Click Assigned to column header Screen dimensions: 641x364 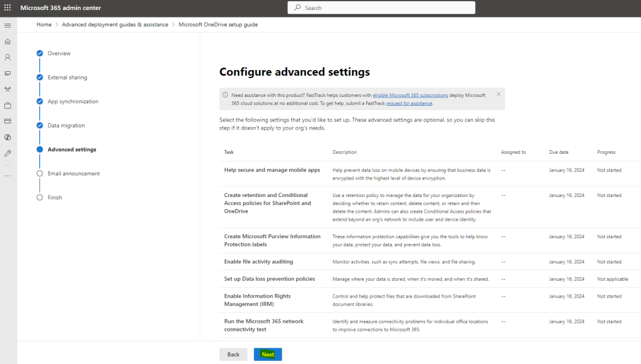pos(513,152)
